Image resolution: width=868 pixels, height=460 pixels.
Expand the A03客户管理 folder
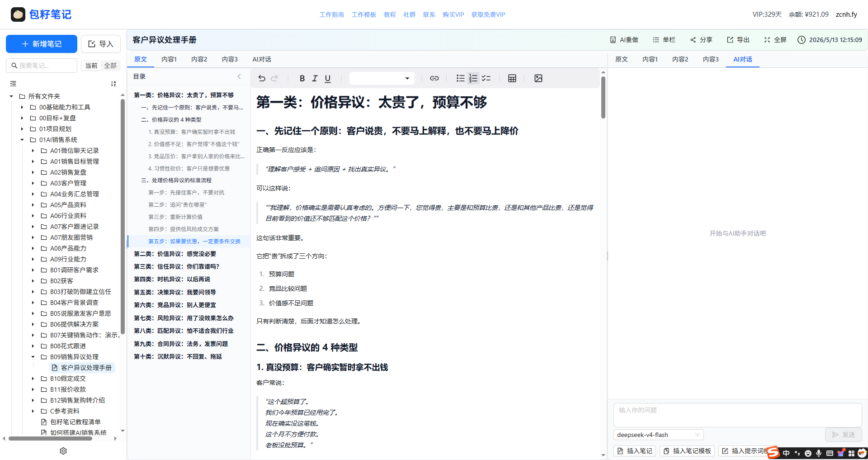click(x=33, y=183)
